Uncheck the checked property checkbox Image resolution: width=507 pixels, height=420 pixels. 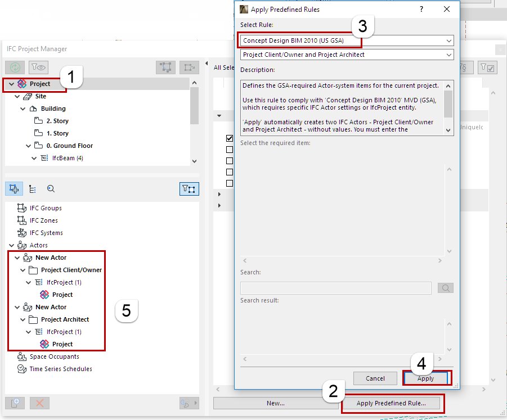pos(230,138)
